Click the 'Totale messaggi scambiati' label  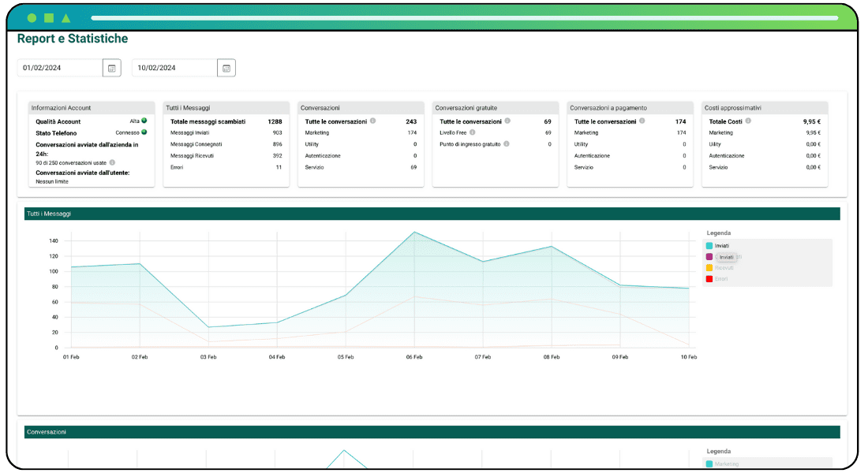coord(208,121)
